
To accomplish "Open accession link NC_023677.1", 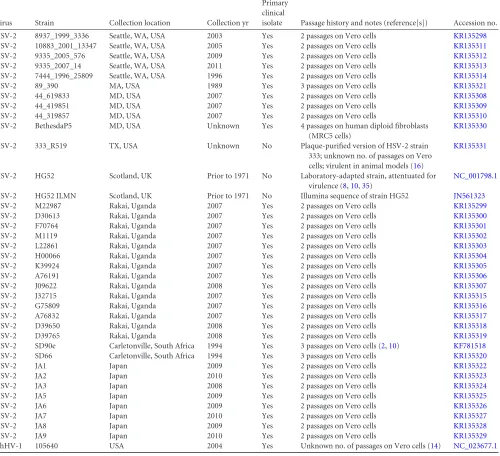I will (475, 446).
